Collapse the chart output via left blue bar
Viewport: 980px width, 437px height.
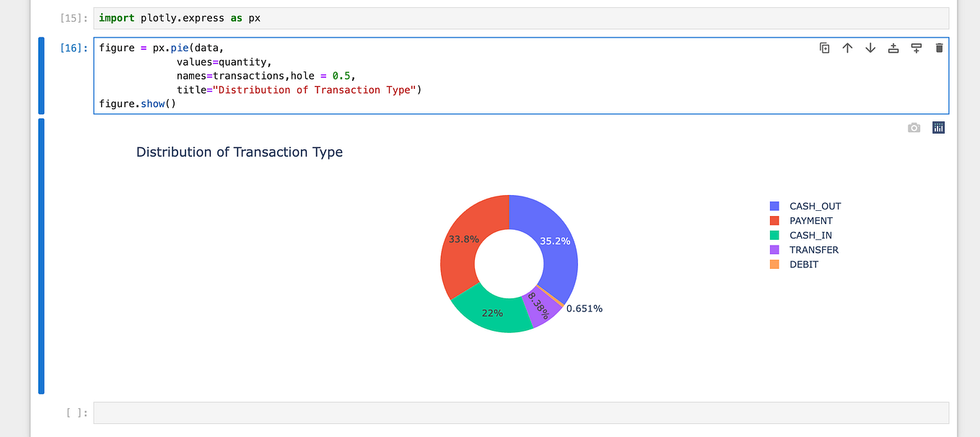[41, 253]
